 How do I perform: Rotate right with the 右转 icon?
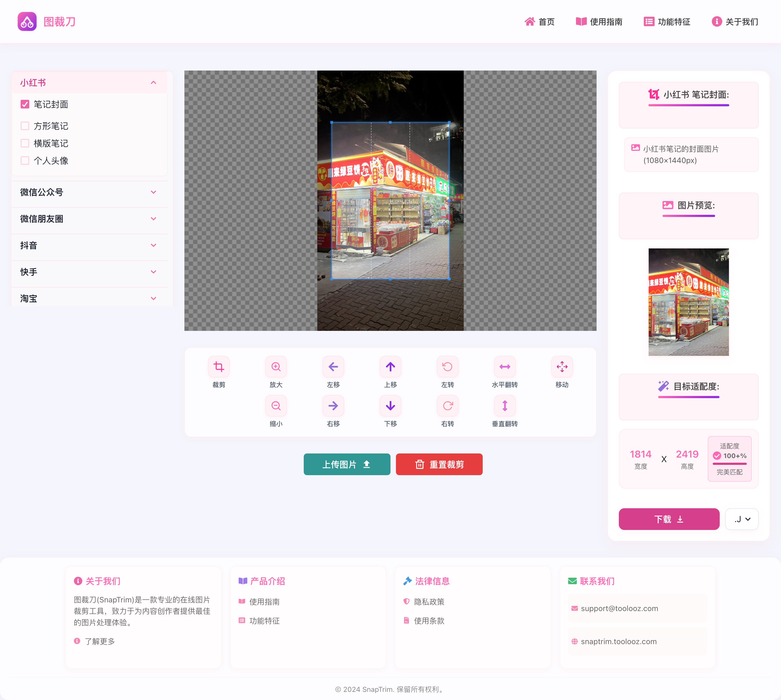(447, 406)
